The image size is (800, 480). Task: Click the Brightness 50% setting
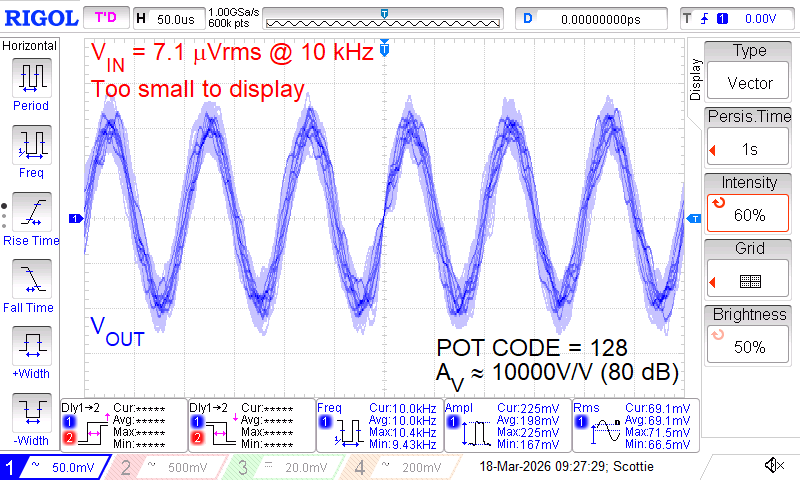(750, 333)
